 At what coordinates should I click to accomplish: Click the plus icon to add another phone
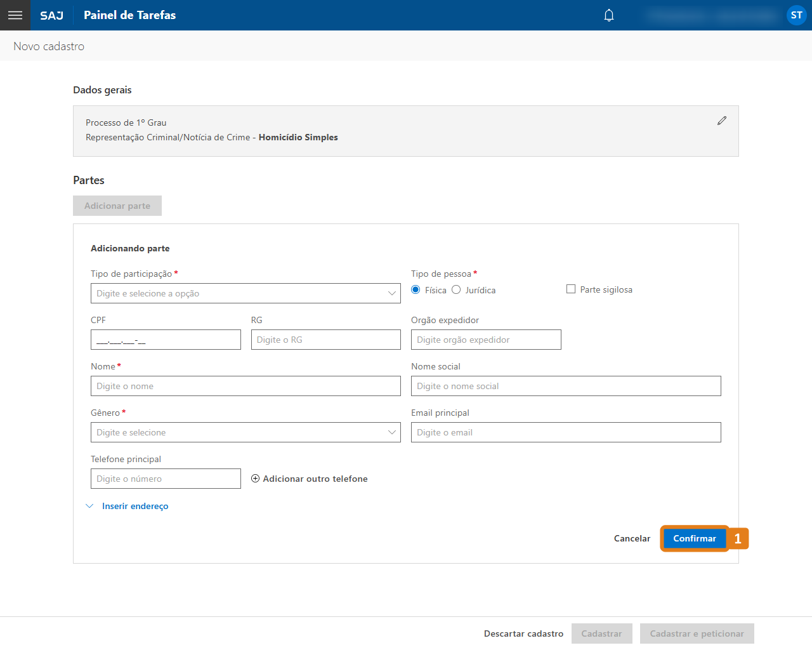(x=256, y=479)
